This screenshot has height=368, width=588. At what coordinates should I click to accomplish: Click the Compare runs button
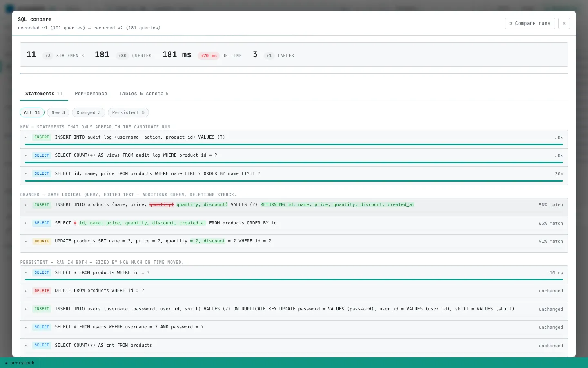[530, 23]
